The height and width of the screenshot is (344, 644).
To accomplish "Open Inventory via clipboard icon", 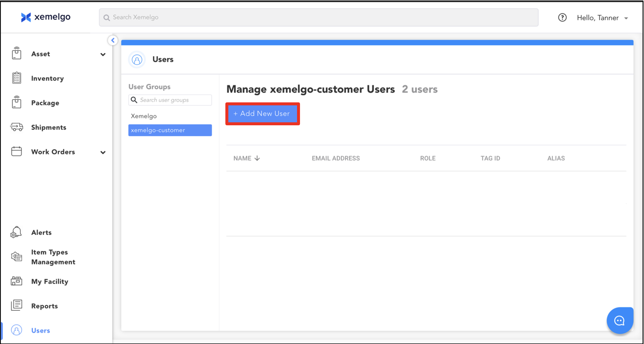I will pyautogui.click(x=17, y=78).
